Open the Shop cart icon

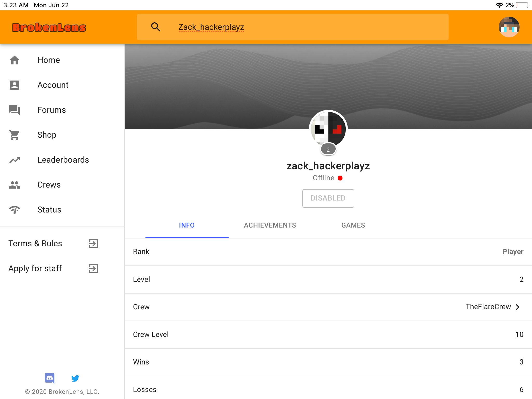15,135
